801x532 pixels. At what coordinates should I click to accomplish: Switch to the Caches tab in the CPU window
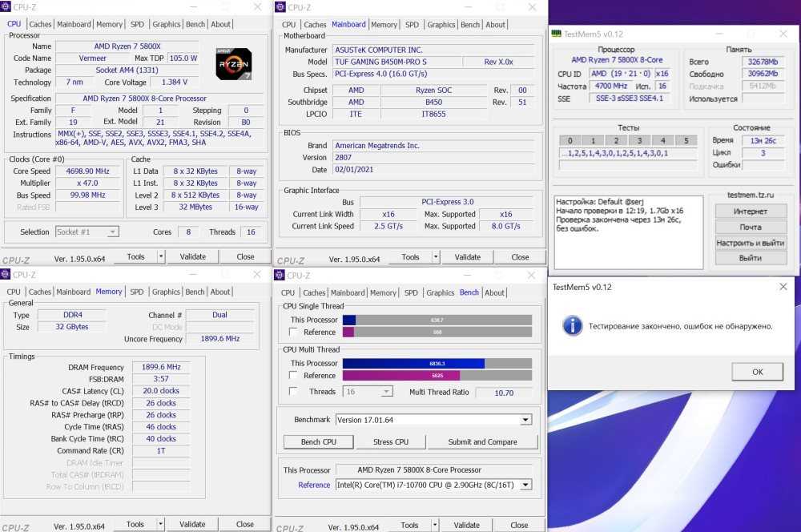tap(40, 24)
